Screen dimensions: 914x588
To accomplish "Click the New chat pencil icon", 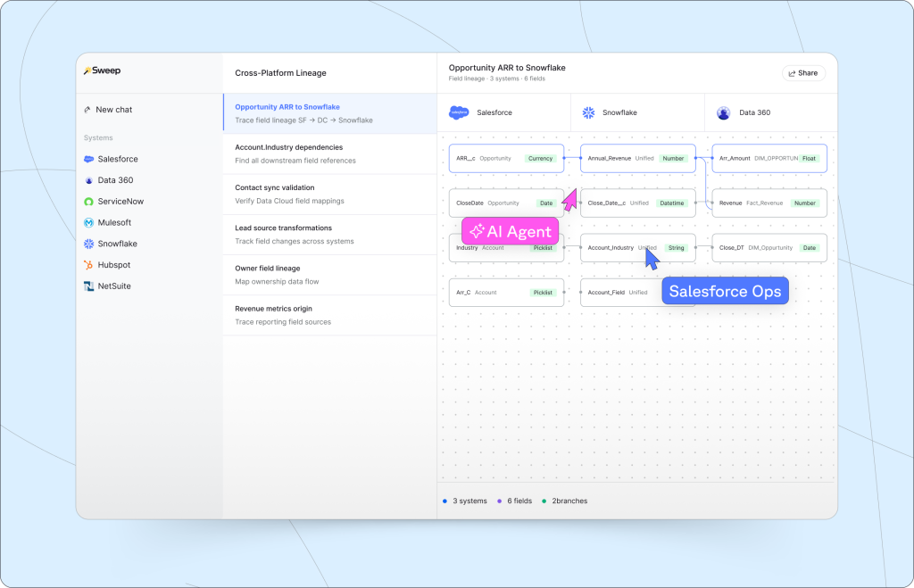I will click(x=87, y=110).
